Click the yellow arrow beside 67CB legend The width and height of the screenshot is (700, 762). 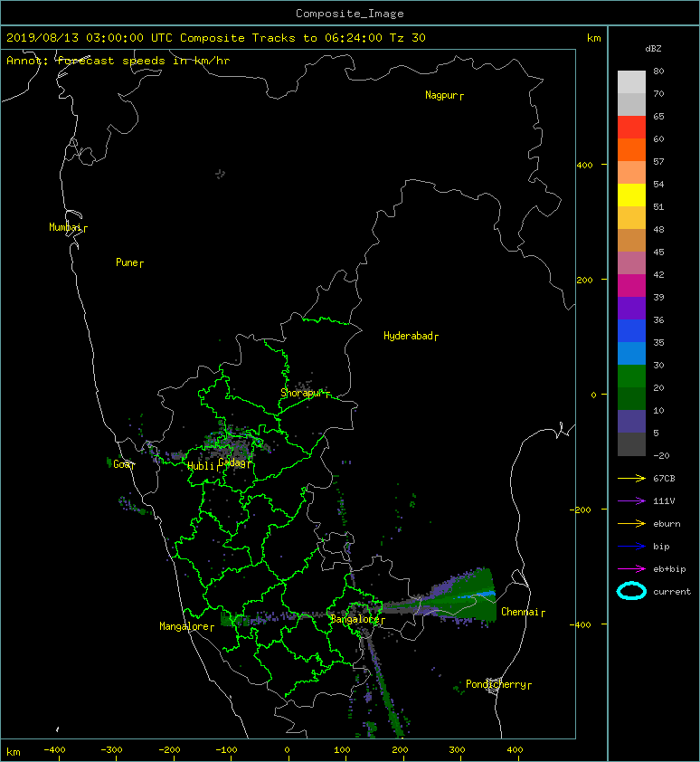point(631,479)
